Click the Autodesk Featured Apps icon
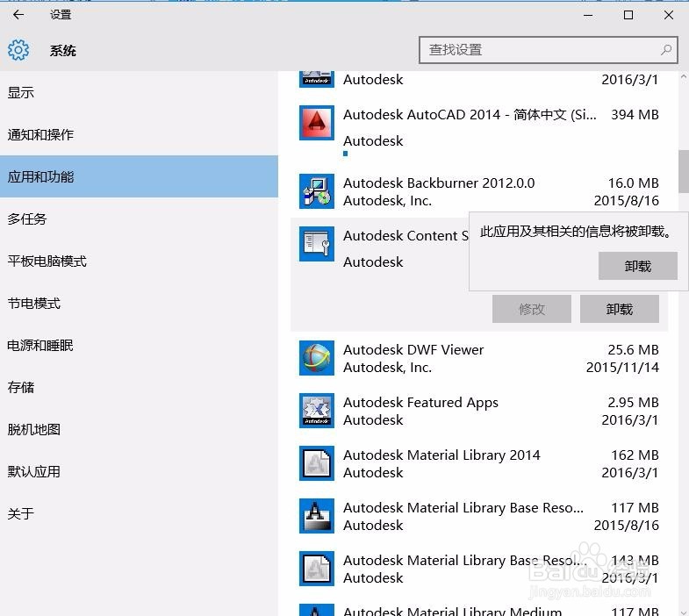The height and width of the screenshot is (616, 689). [x=316, y=411]
